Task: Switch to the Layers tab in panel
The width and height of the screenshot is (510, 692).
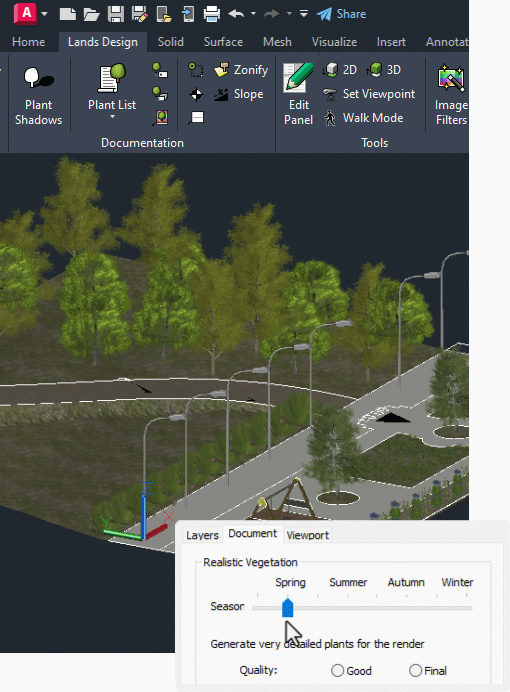Action: pos(202,535)
